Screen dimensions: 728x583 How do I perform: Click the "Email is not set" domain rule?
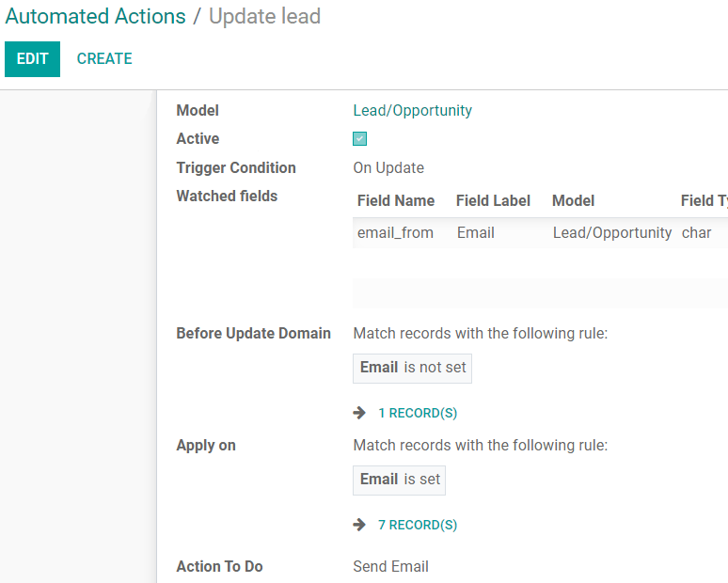[x=412, y=368]
